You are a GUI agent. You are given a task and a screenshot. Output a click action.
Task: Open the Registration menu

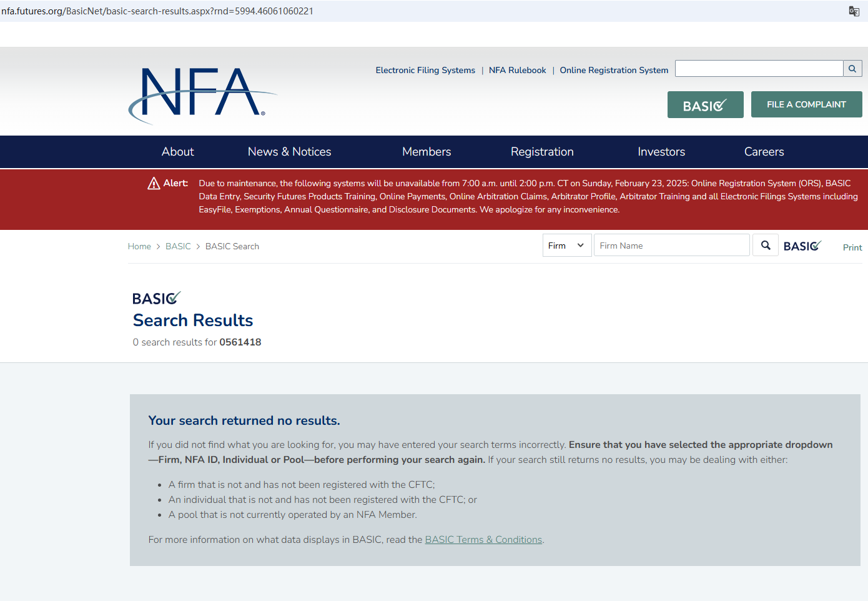coord(542,152)
